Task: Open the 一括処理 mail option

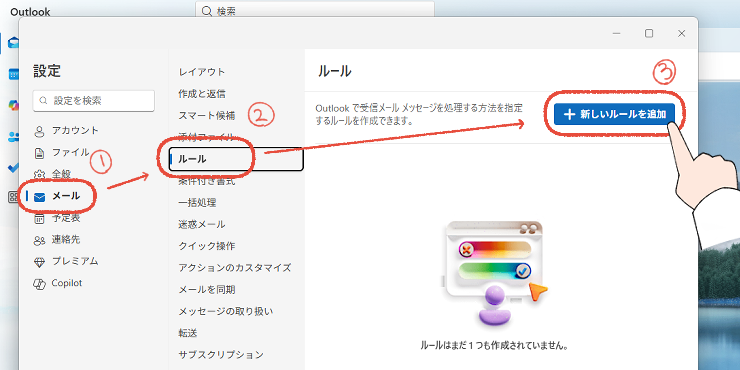Action: tap(197, 202)
